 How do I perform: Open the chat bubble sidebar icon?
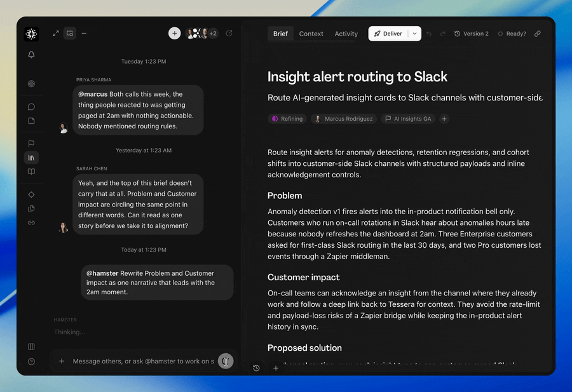pos(31,107)
